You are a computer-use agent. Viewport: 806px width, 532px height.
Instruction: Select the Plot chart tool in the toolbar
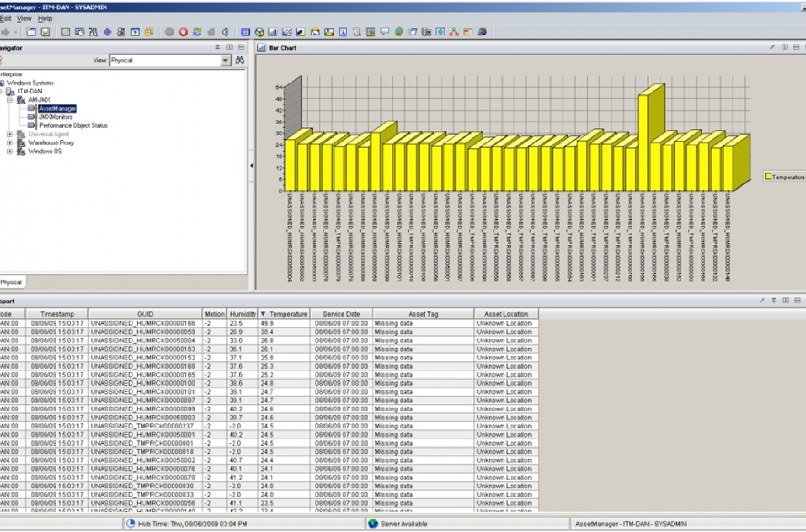(286, 31)
